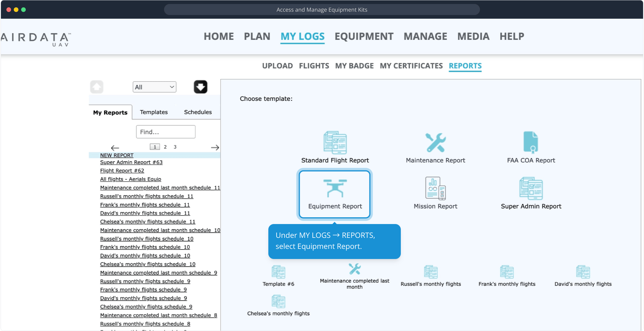Choose the Super Admin Report template
Image resolution: width=644 pixels, height=331 pixels.
click(531, 188)
